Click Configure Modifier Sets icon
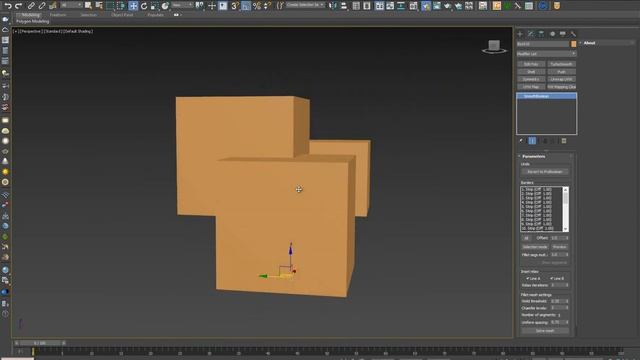This screenshot has height=360, width=640. (564, 141)
